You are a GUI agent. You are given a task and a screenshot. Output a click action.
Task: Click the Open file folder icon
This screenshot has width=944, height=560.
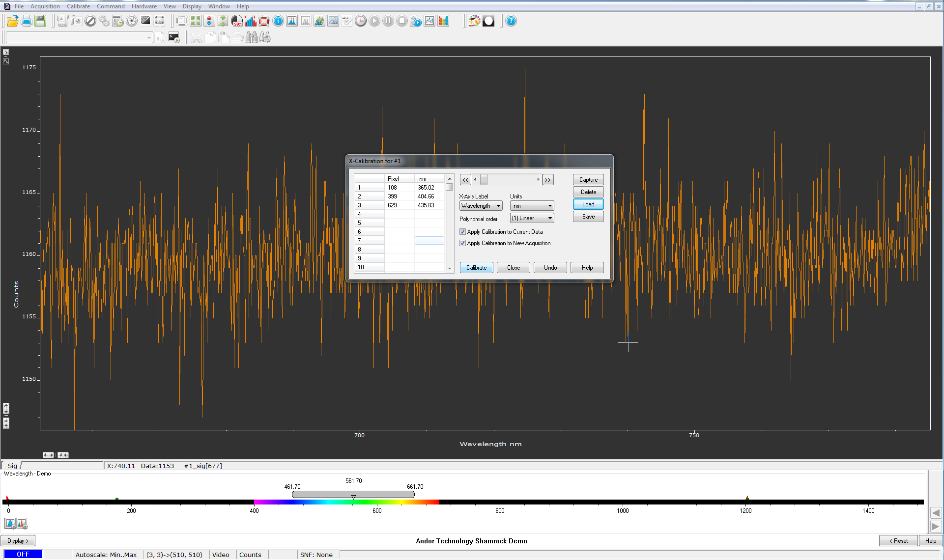click(x=12, y=21)
